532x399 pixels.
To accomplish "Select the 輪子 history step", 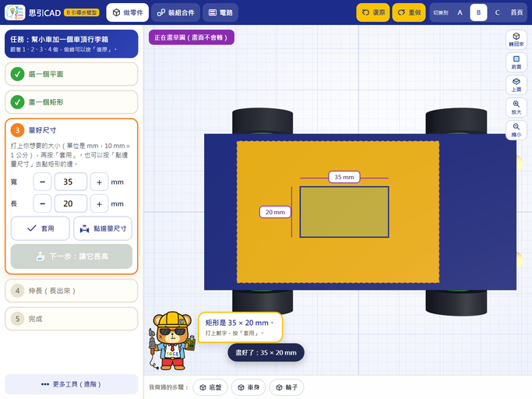I will coord(287,387).
